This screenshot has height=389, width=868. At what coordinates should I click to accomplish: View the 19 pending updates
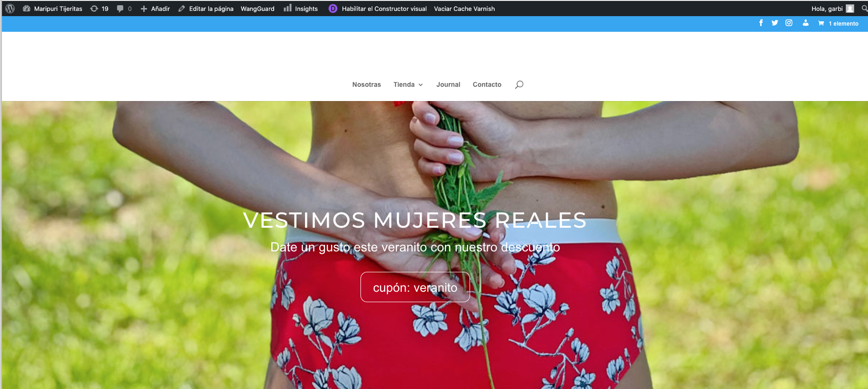(100, 9)
